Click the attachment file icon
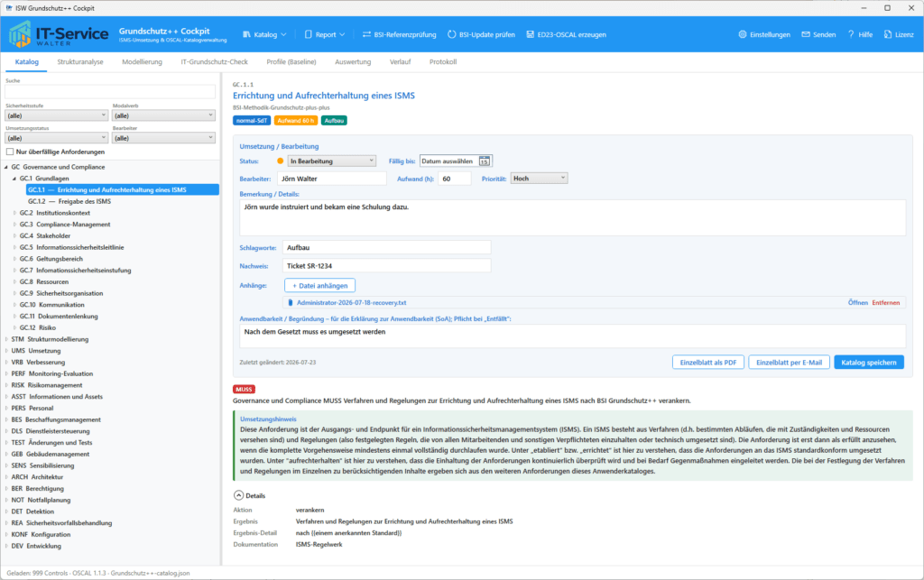This screenshot has height=580, width=924. coord(290,303)
